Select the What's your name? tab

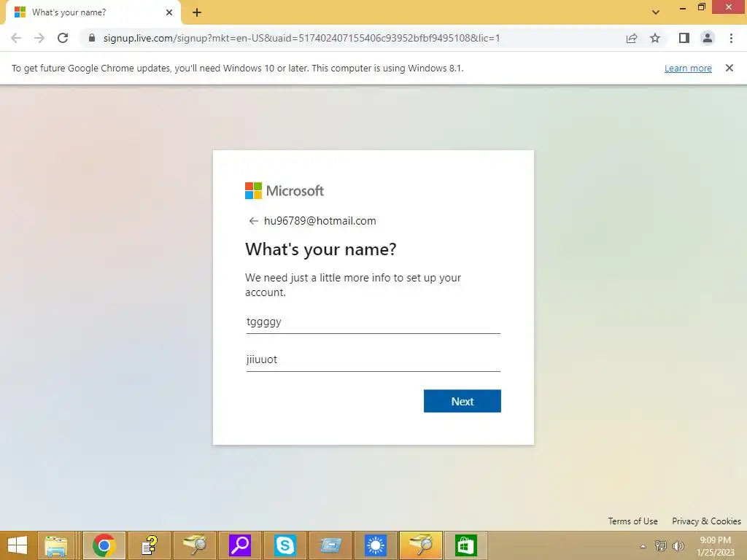[x=93, y=12]
